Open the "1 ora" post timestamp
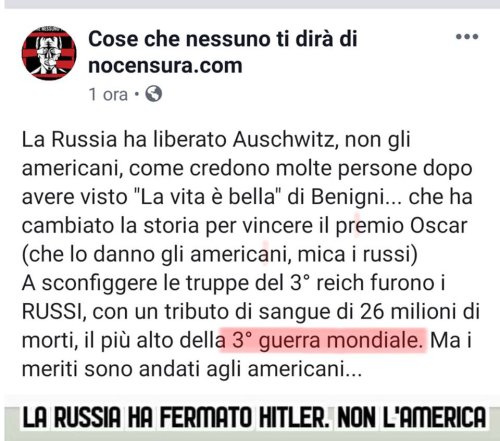The width and height of the screenshot is (500, 441). click(108, 94)
